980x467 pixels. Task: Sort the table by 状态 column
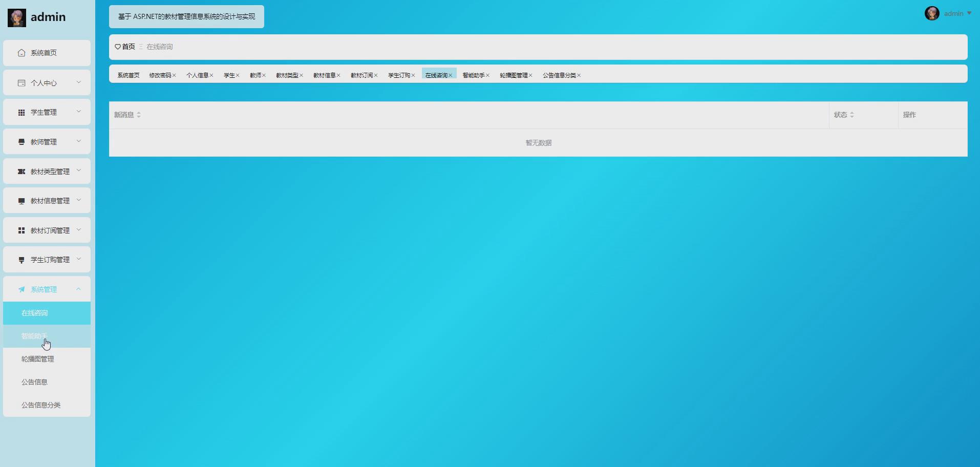[852, 115]
